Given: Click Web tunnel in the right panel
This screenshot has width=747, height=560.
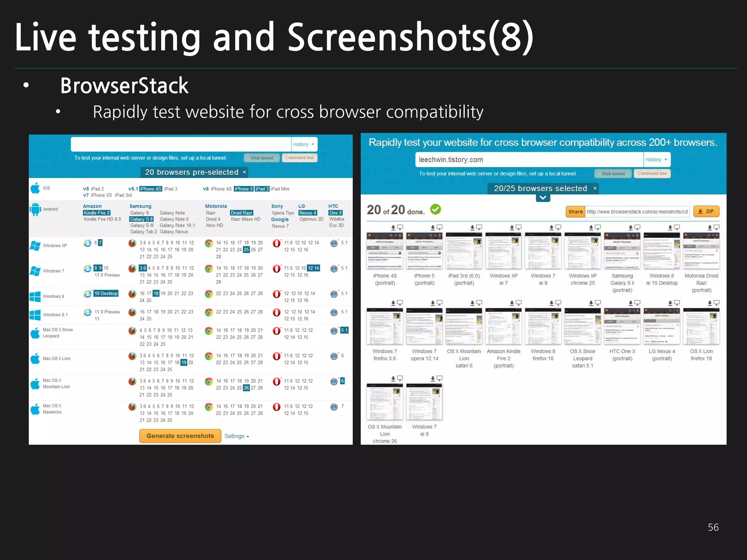Looking at the screenshot, I should click(613, 174).
